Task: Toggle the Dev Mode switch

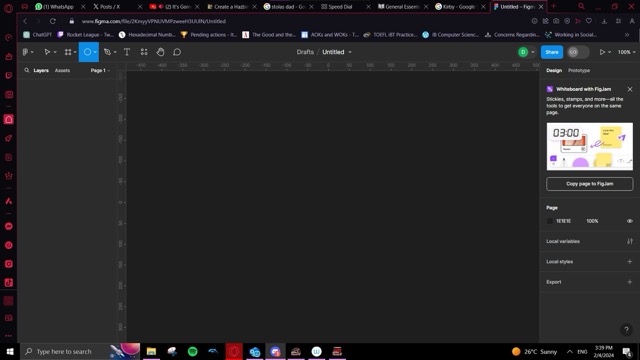Action: 578,52
